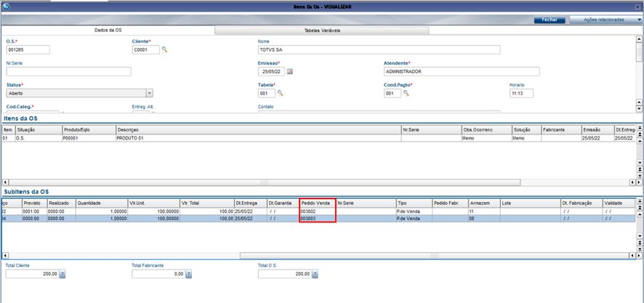
Task: Click the Solução column header
Action: [526, 130]
